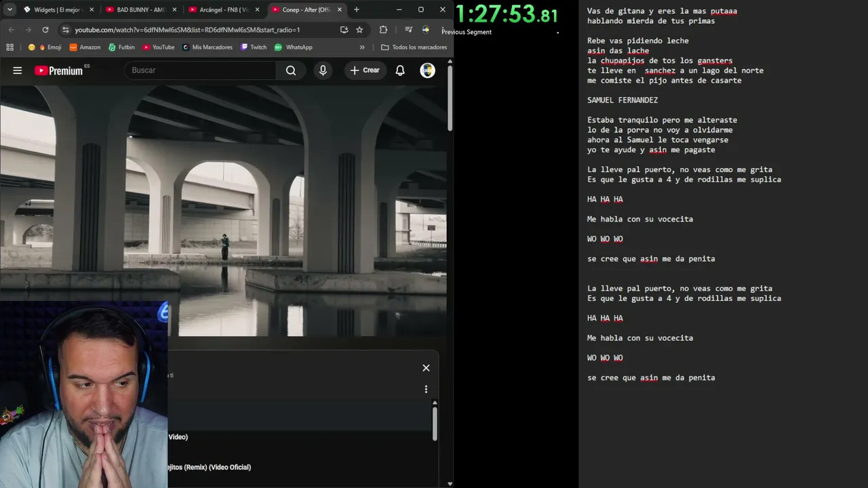Bookmark this page with the star icon

click(359, 30)
